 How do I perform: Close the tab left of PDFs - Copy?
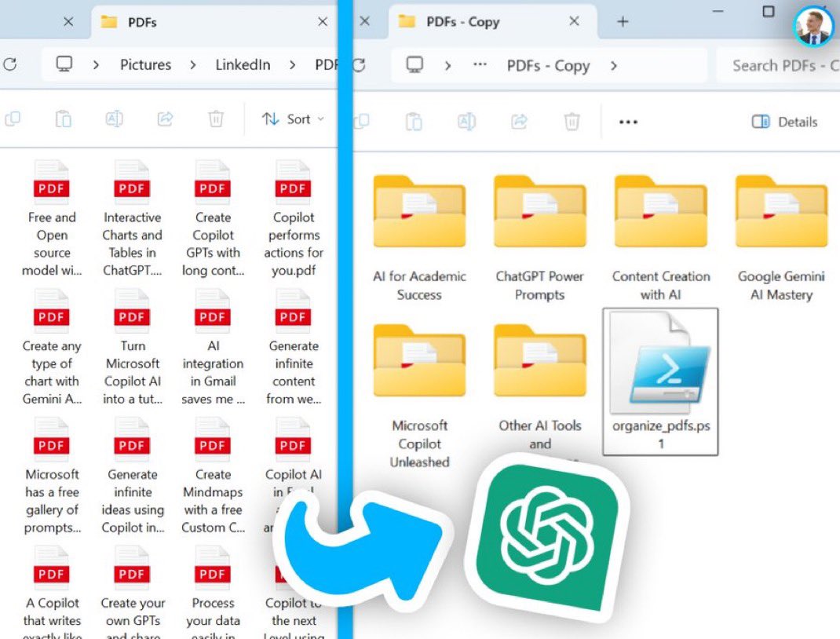click(x=365, y=21)
